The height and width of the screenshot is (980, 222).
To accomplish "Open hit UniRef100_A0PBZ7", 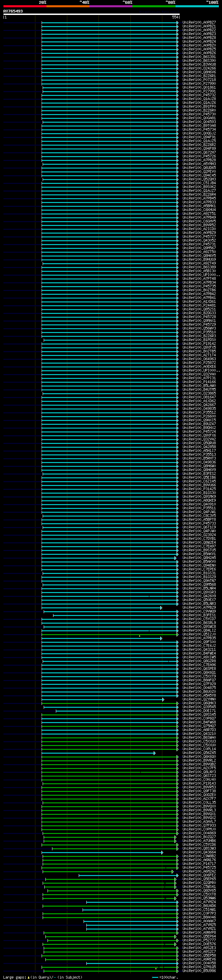I will [199, 23].
